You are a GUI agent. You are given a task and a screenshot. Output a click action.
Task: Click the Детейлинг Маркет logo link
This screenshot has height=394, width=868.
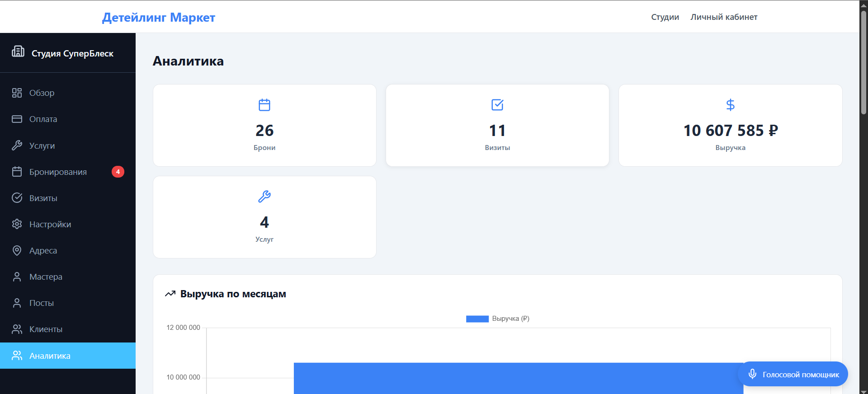tap(159, 17)
